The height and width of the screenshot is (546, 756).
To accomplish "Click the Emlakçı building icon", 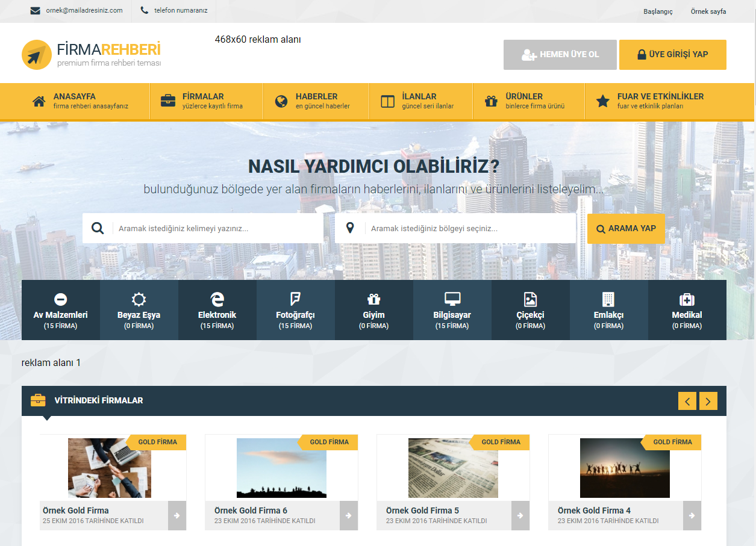I will tap(608, 299).
